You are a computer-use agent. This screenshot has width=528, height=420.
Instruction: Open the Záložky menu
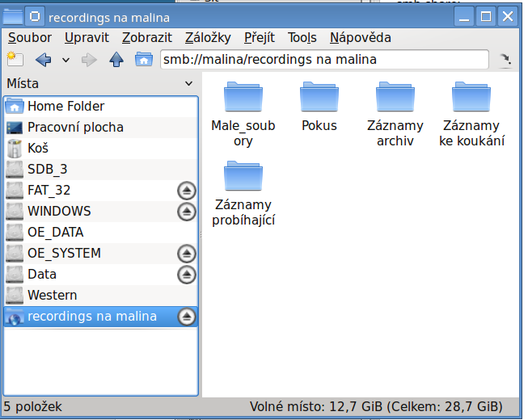tap(208, 37)
